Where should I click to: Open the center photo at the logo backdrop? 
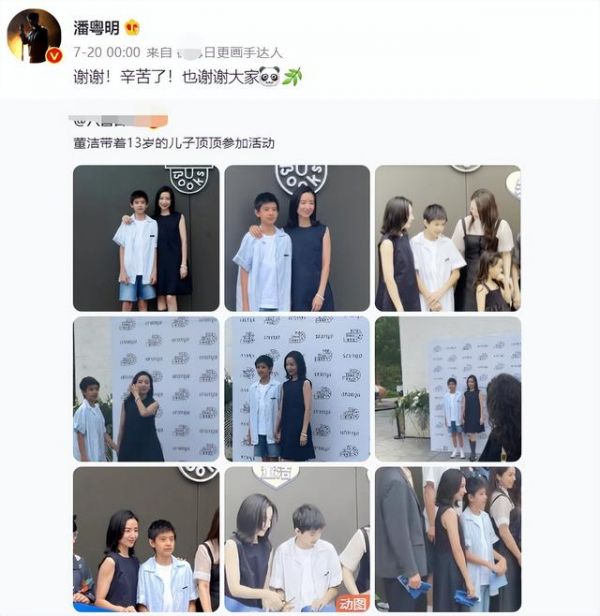pyautogui.click(x=297, y=389)
